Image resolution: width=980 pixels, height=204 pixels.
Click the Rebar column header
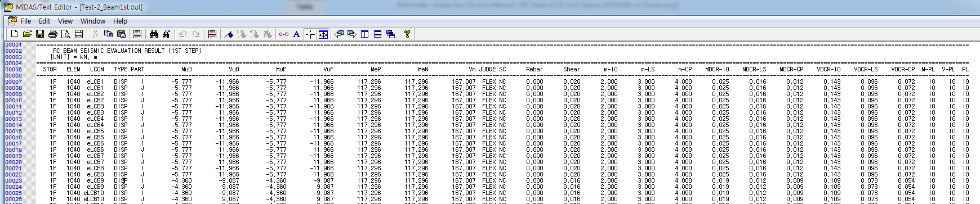534,70
